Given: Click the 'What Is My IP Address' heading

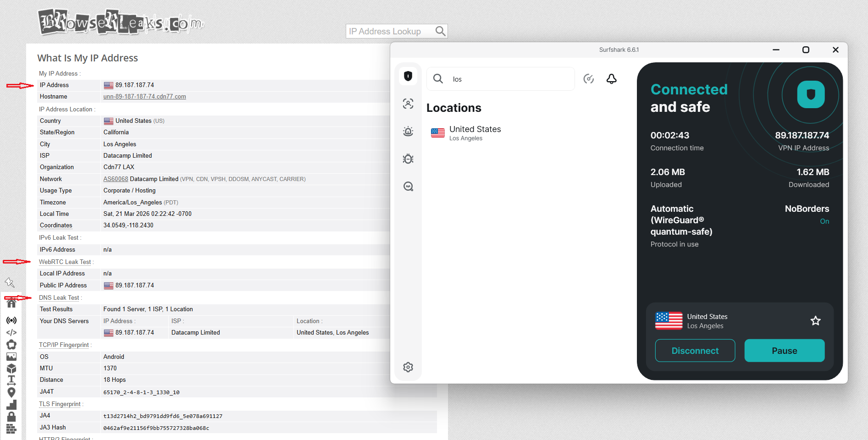Looking at the screenshot, I should coord(88,58).
